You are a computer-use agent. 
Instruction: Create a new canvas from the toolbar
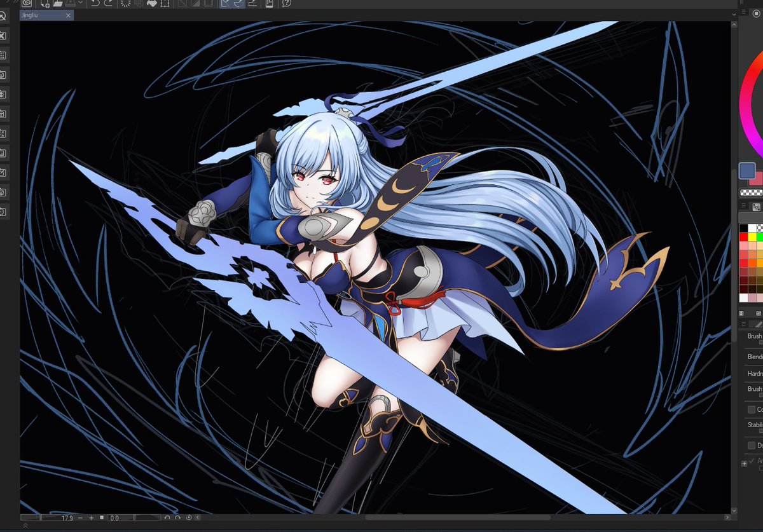[45, 4]
